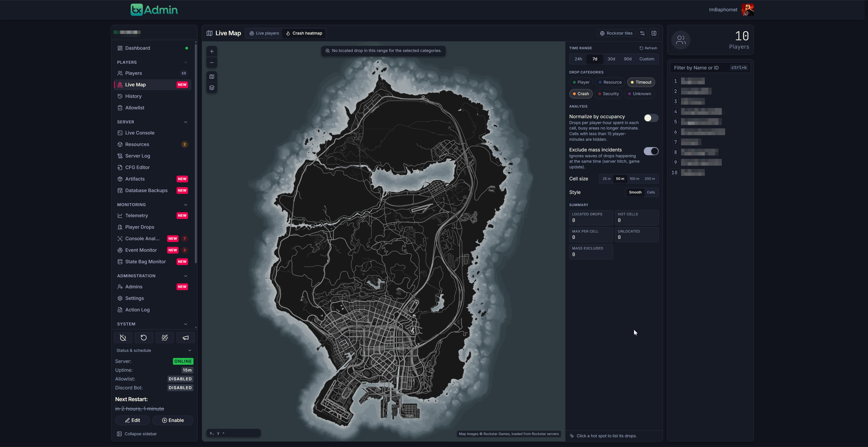
Task: Click the stop server power icon
Action: (123, 338)
